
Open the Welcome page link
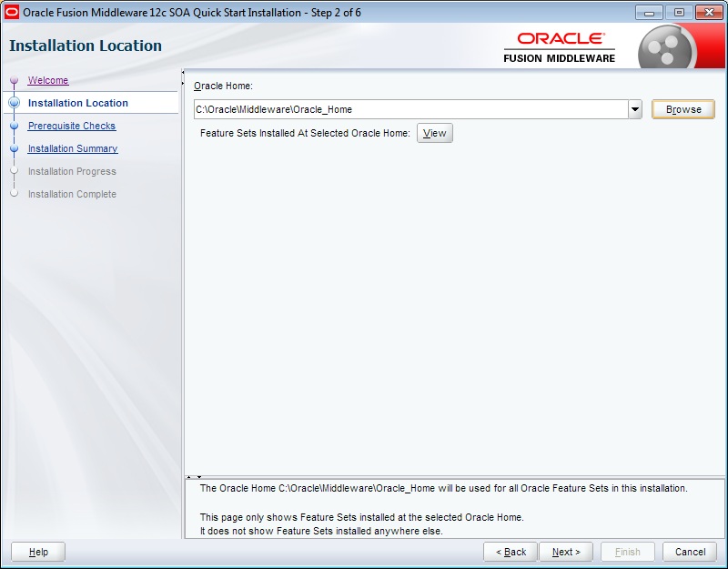50,80
